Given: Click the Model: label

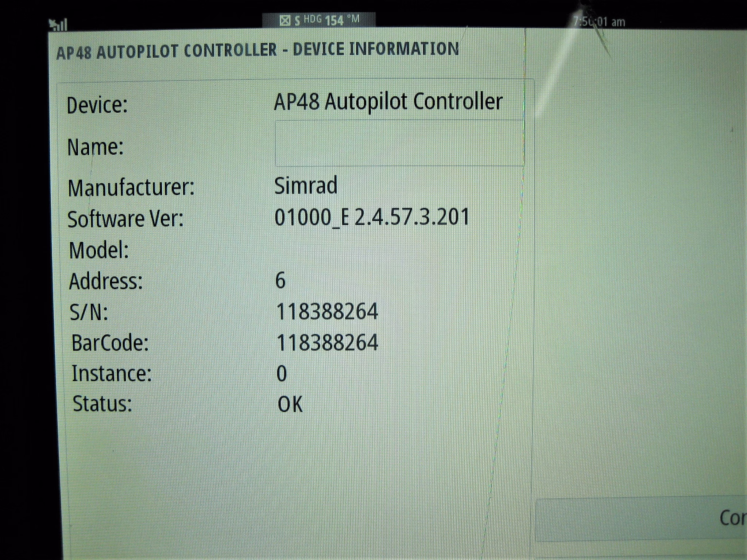Looking at the screenshot, I should tap(99, 251).
